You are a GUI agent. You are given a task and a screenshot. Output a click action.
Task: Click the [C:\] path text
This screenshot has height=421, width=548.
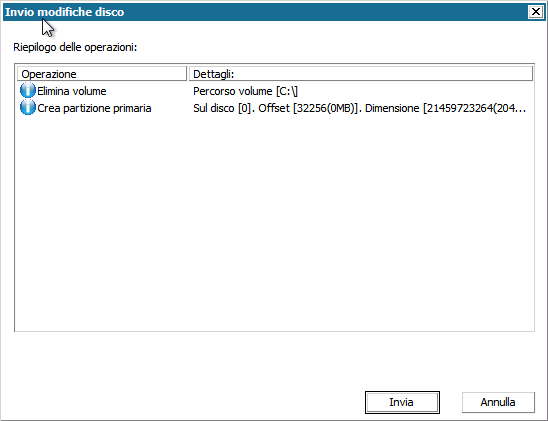(287, 91)
